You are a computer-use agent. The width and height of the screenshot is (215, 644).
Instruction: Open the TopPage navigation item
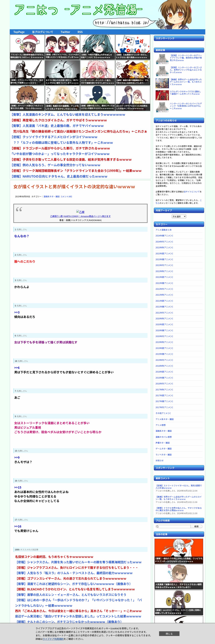[19, 32]
